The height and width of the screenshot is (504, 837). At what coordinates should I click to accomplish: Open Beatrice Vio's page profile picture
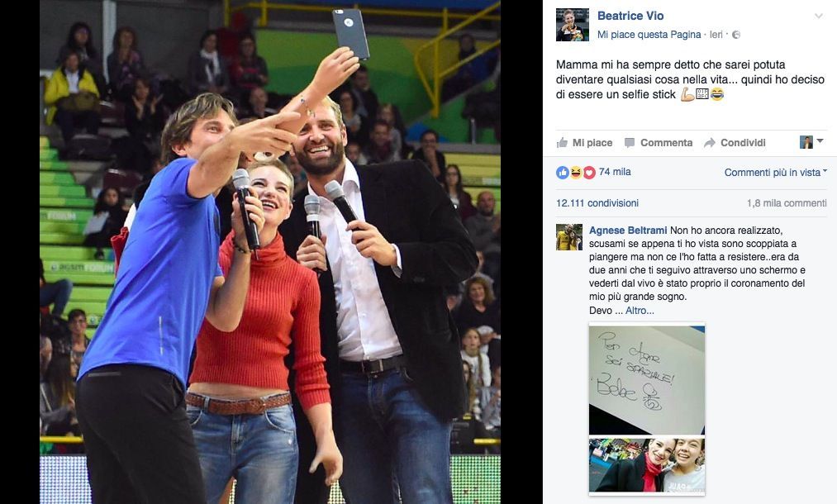[573, 25]
